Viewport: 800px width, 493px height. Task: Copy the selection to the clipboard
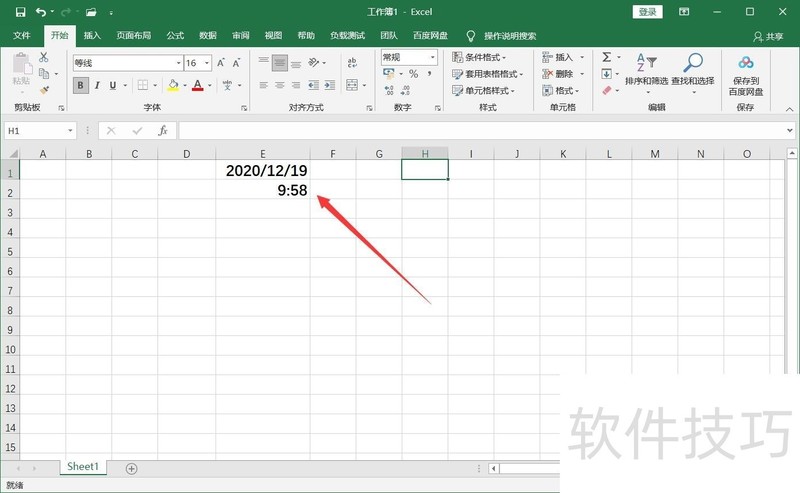point(44,73)
